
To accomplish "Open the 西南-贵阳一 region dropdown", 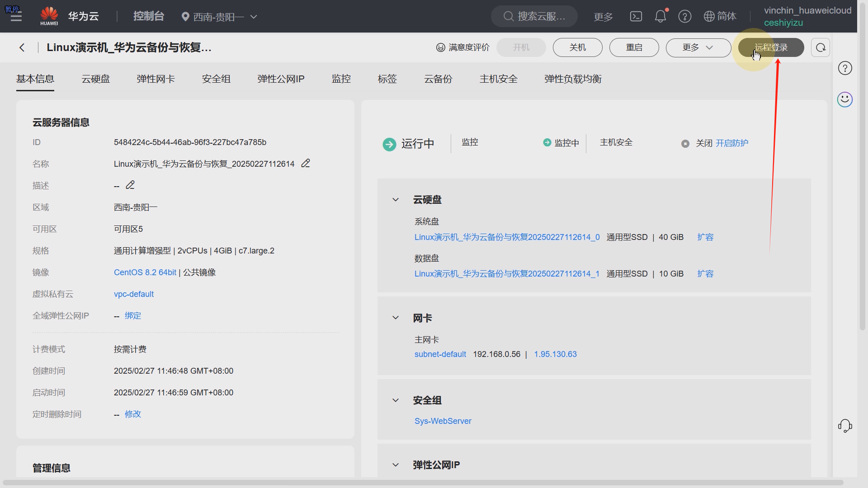I will point(219,17).
